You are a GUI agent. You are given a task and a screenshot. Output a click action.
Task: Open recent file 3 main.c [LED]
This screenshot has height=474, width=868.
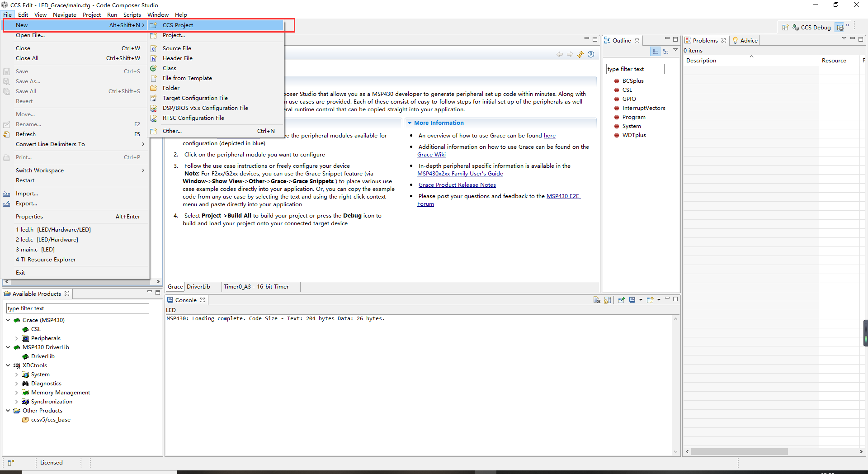pos(75,250)
